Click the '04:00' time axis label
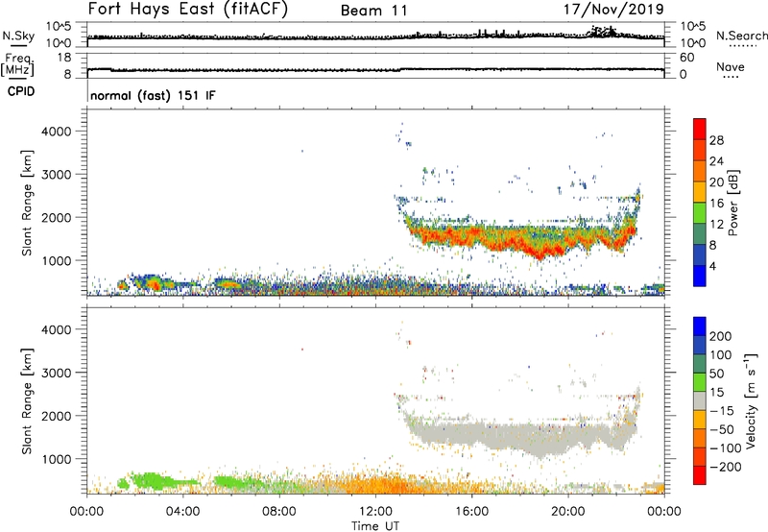This screenshot has width=768, height=532. [x=183, y=512]
